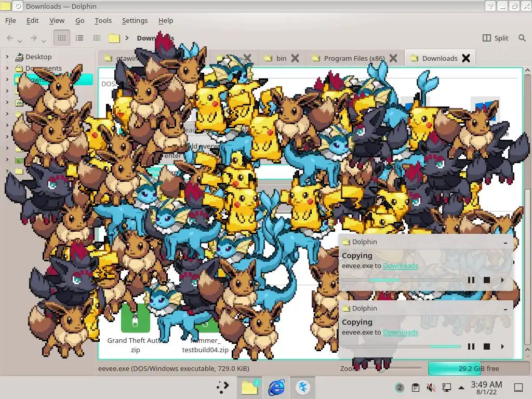Close the bin tab
Image resolution: width=532 pixels, height=399 pixels.
point(295,58)
